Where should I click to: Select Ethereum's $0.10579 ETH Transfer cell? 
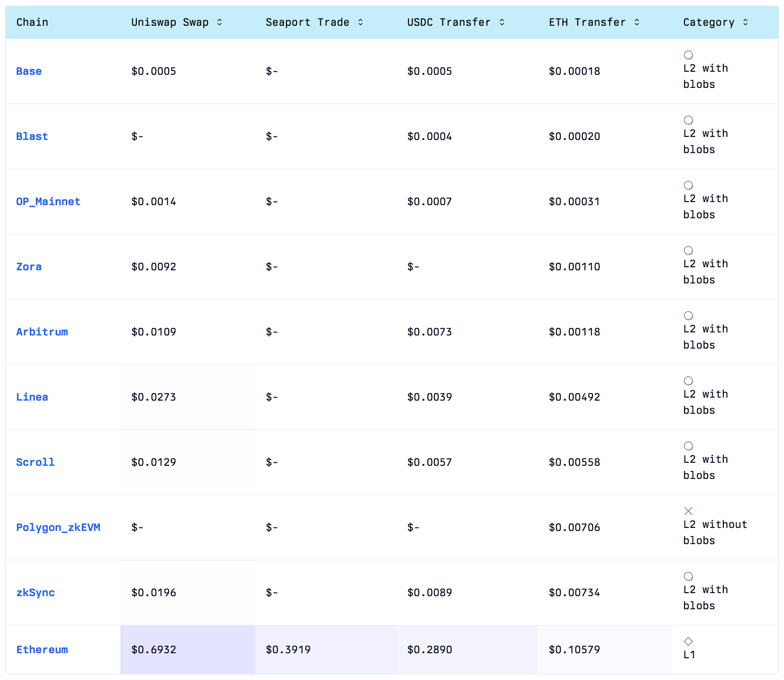pyautogui.click(x=605, y=650)
